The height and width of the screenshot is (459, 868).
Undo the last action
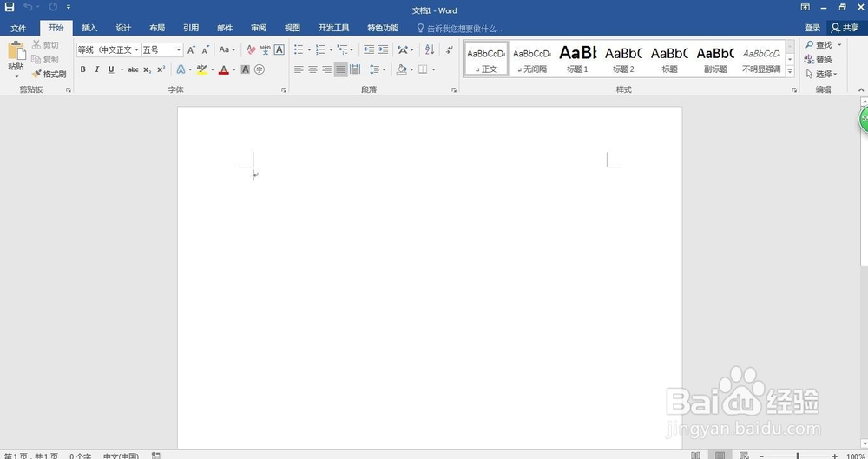pos(28,7)
